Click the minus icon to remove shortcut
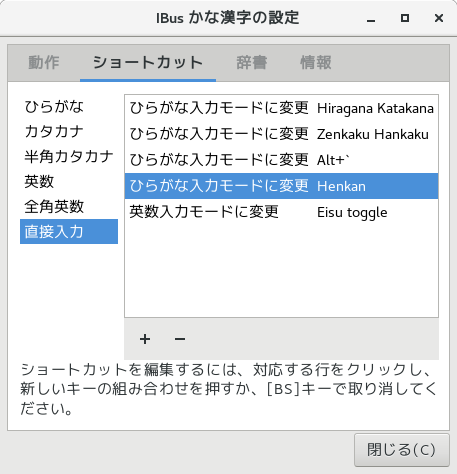This screenshot has width=457, height=474. pos(180,339)
